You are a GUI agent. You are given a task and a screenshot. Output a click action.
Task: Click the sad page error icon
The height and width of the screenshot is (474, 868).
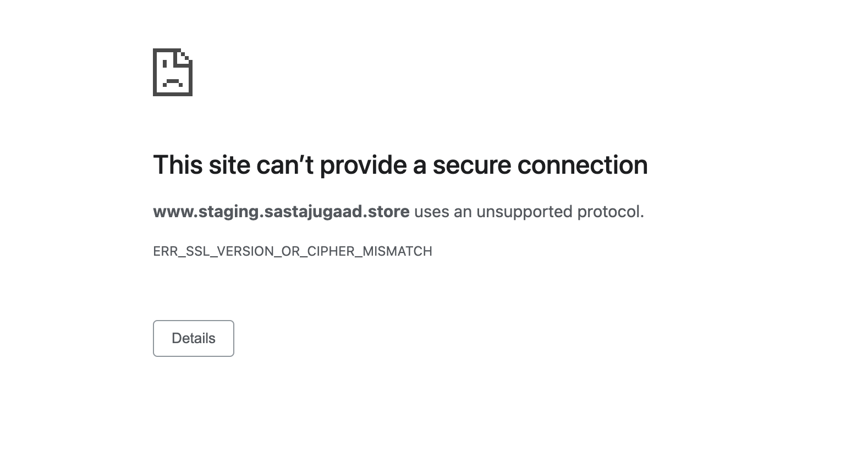(173, 72)
